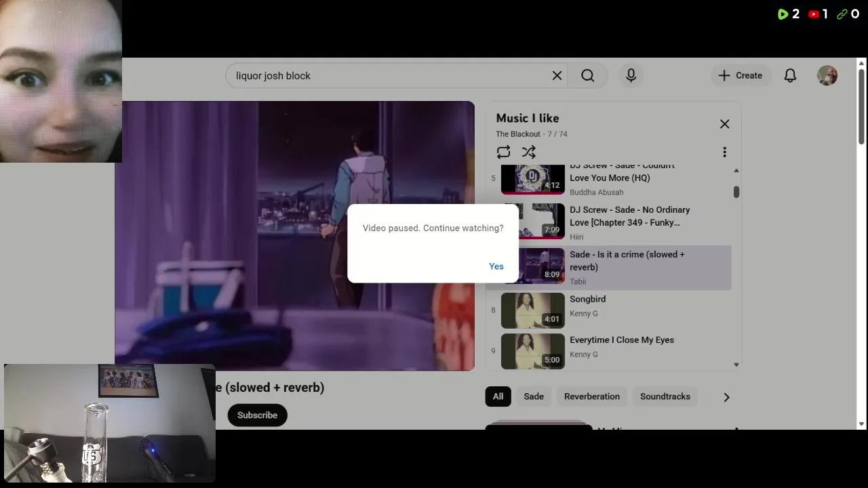Click the playlist scroll down arrow
The height and width of the screenshot is (488, 868).
click(x=736, y=365)
